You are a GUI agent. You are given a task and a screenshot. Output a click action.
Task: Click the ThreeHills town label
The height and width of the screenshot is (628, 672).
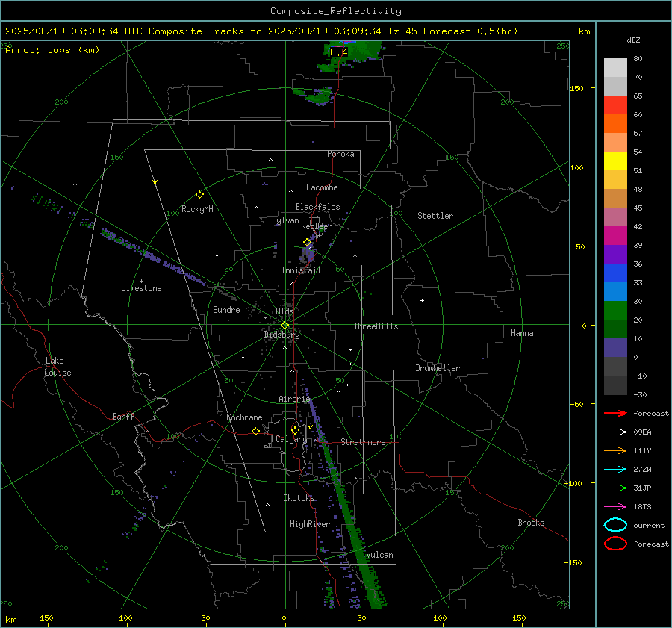tap(376, 326)
